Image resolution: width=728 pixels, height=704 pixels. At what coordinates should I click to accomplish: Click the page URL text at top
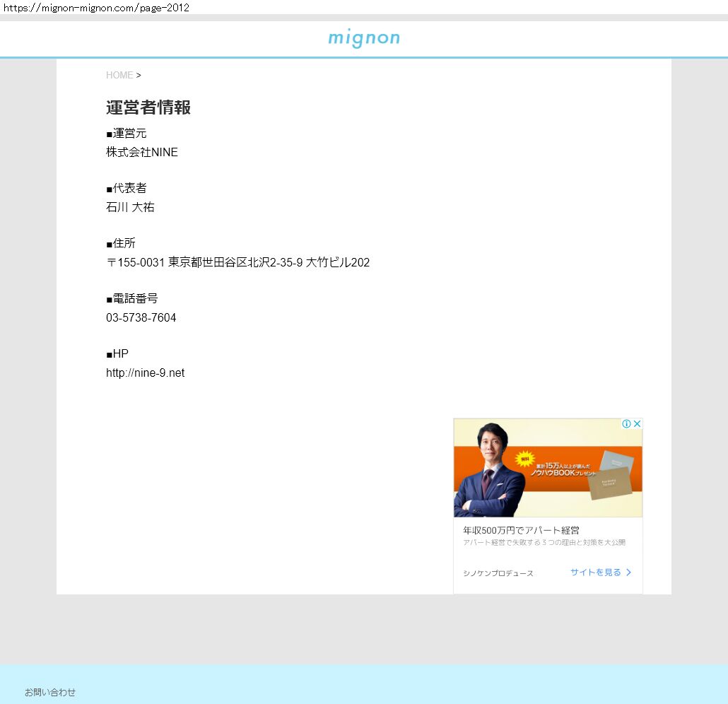tap(97, 8)
